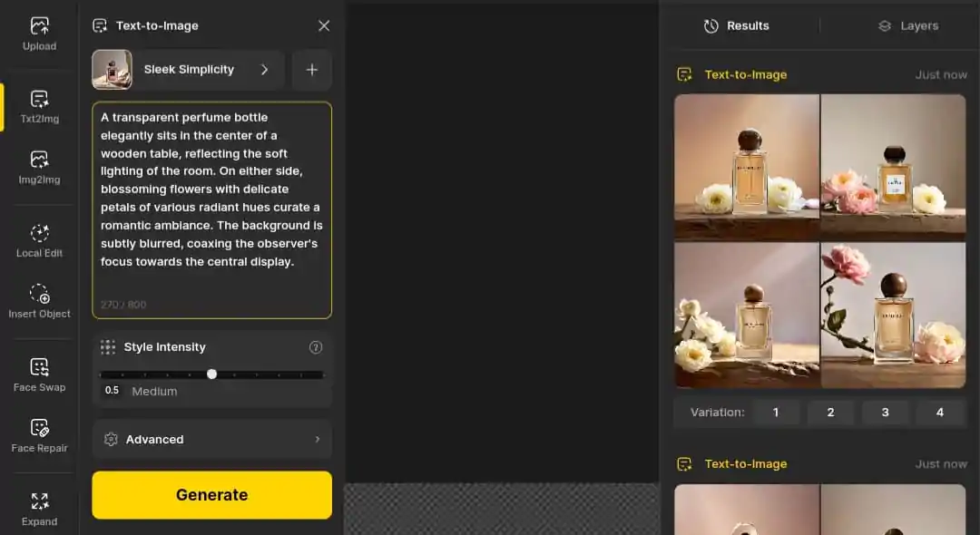Open the top-right perfume bottle thumbnail

pyautogui.click(x=893, y=166)
